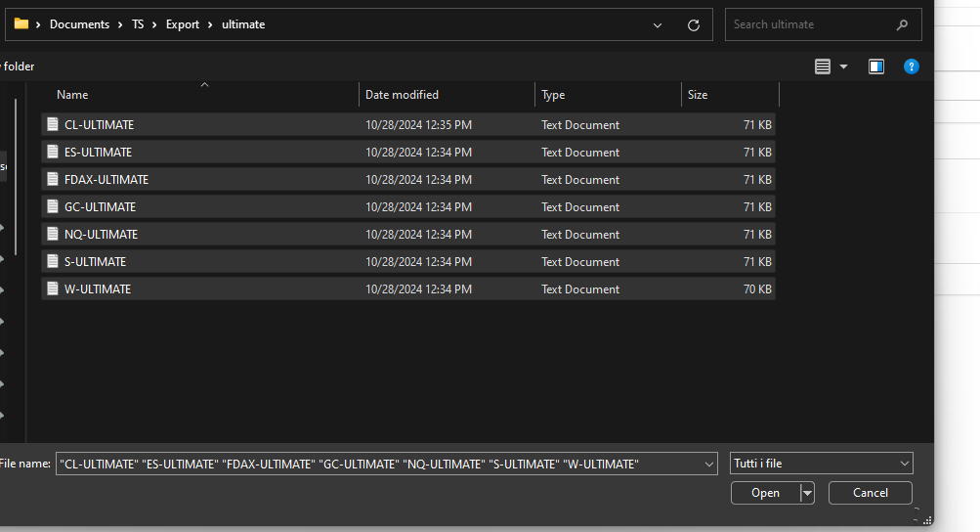Viewport: 980px width, 532px height.
Task: Sort files by Name column
Action: click(72, 95)
